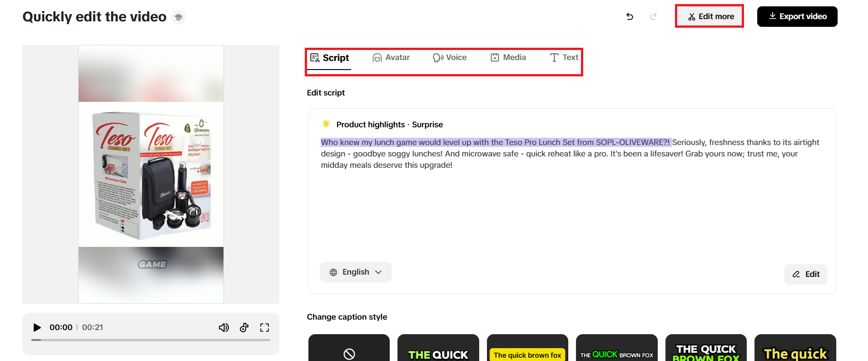
Task: Click the Edit button for the script
Action: (x=806, y=274)
